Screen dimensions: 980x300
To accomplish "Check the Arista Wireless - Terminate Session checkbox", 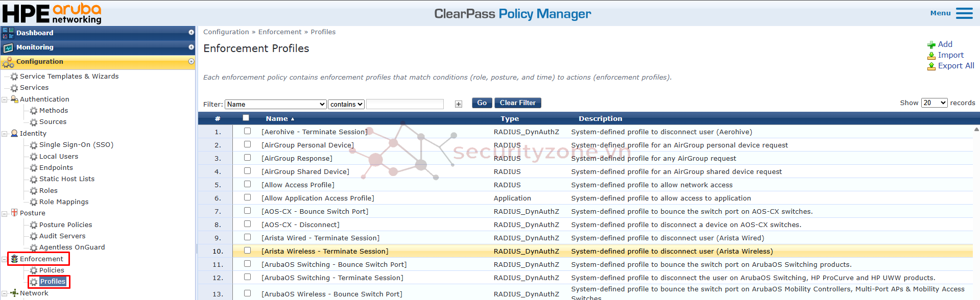I will pyautogui.click(x=247, y=251).
